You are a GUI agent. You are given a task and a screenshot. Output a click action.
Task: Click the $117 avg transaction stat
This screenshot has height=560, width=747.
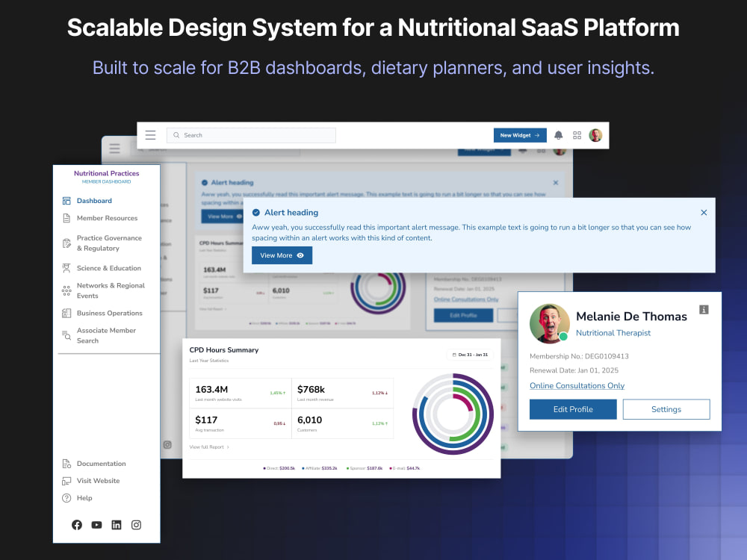tap(240, 423)
